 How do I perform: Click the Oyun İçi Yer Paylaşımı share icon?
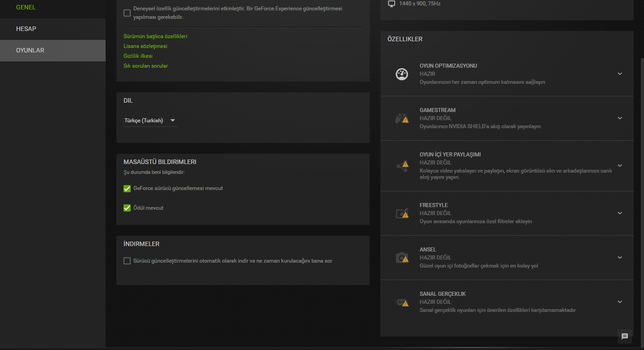(x=402, y=166)
